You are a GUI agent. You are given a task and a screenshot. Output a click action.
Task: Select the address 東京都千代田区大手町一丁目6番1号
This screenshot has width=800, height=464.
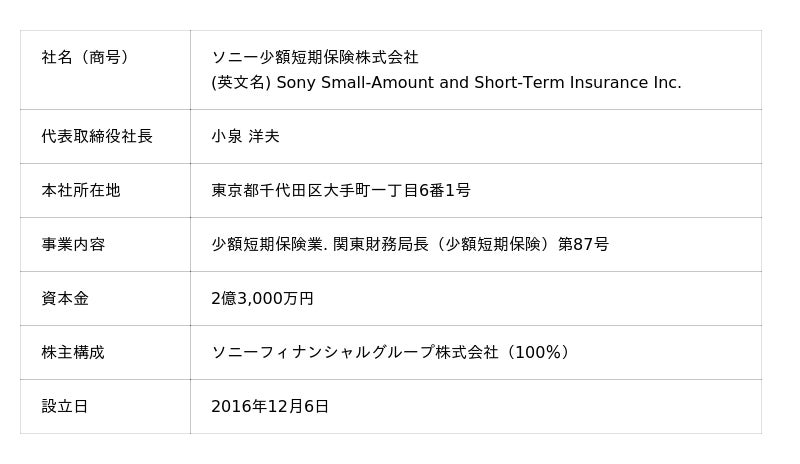pos(340,190)
